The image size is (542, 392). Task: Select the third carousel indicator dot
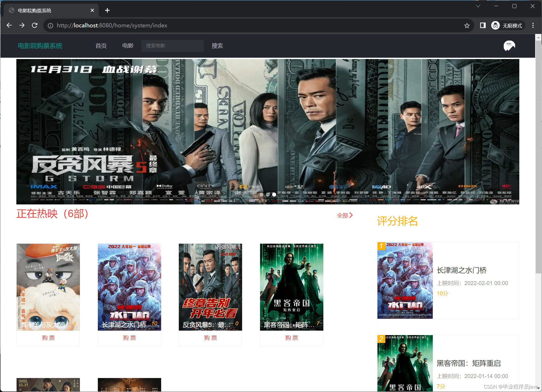[x=274, y=194]
